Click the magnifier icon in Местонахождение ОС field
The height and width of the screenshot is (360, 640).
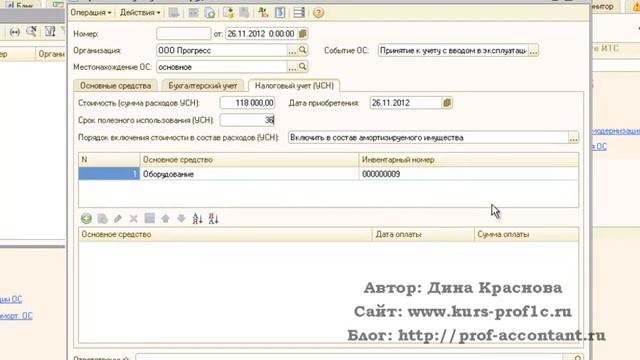pos(302,67)
